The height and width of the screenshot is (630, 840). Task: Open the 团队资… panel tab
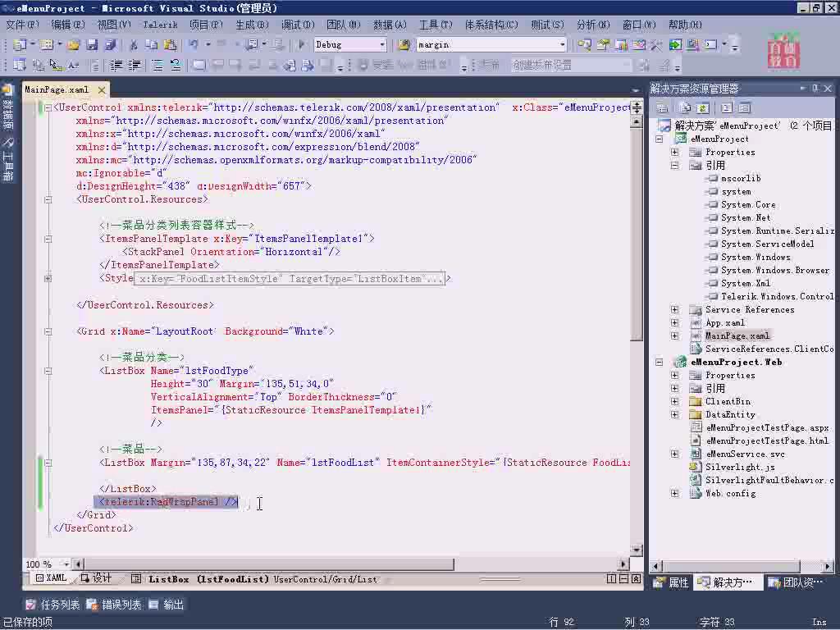796,582
